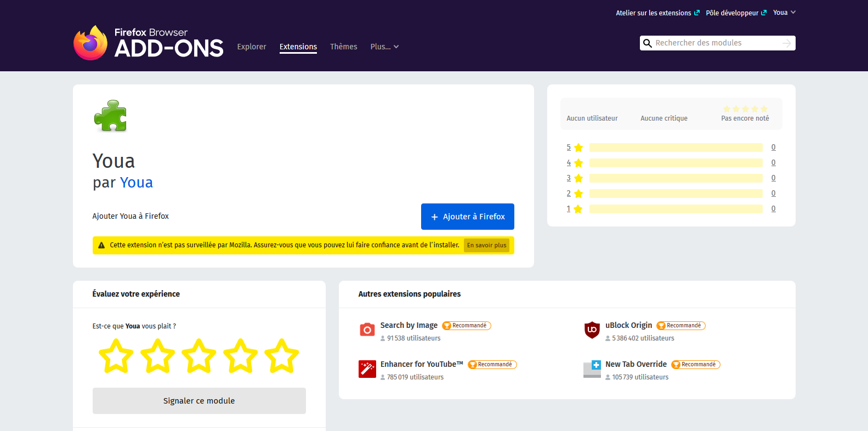Open Atelier sur les extensions link
Image resolution: width=868 pixels, height=431 pixels.
pos(657,13)
